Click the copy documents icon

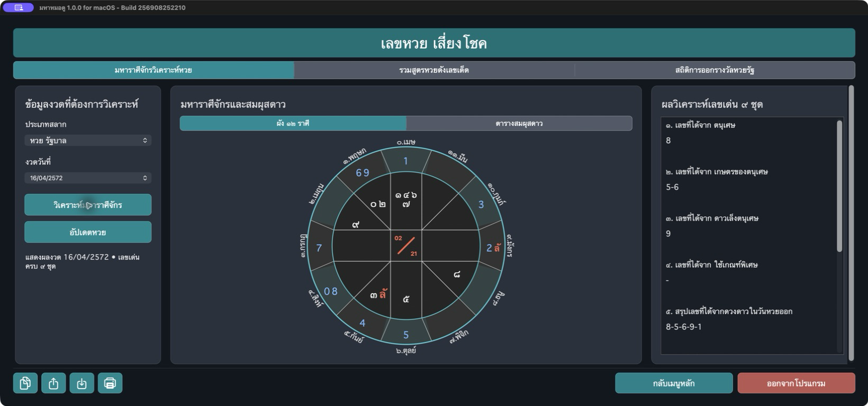pos(25,383)
